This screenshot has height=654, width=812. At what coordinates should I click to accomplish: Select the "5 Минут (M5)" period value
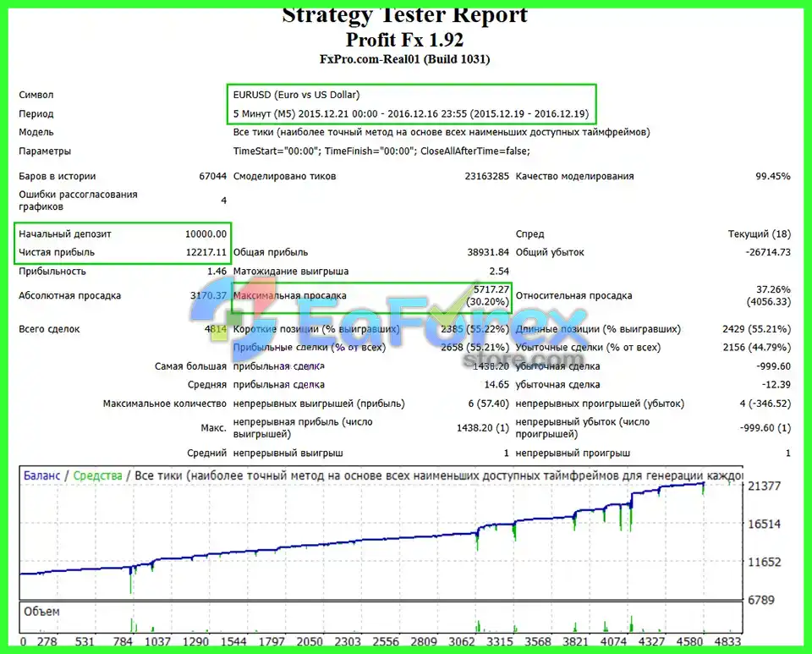pos(264,114)
